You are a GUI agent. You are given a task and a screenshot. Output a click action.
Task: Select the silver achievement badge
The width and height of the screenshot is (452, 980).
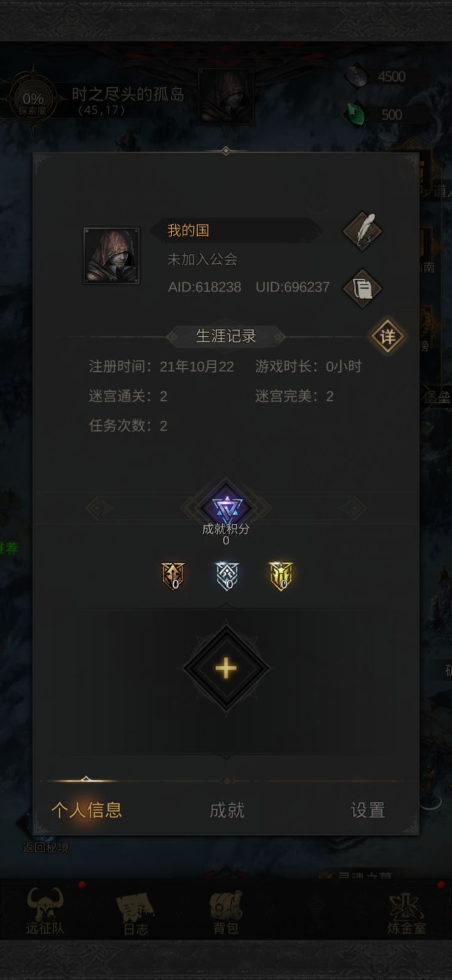(x=227, y=575)
